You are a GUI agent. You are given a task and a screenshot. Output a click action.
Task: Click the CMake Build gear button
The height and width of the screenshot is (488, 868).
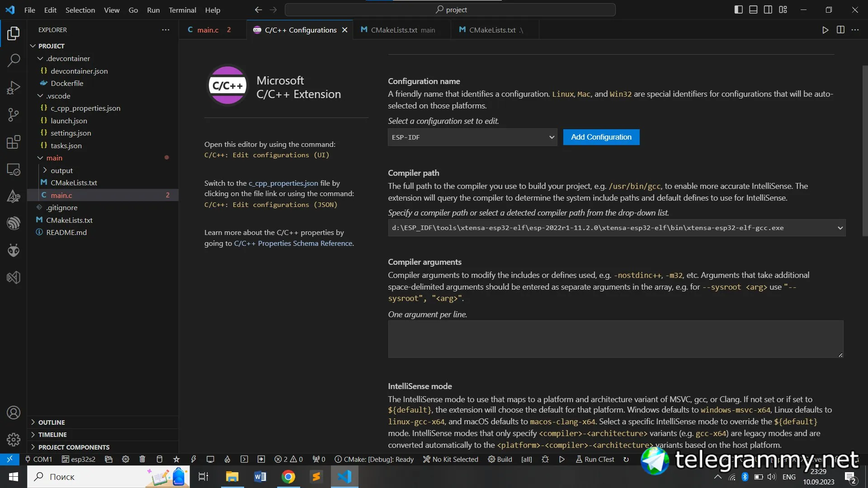(x=500, y=459)
